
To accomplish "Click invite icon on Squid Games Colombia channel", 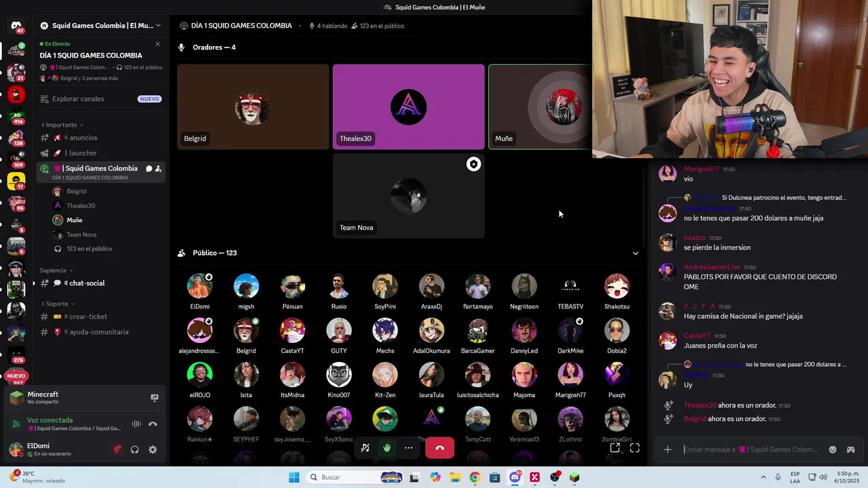I will (158, 169).
